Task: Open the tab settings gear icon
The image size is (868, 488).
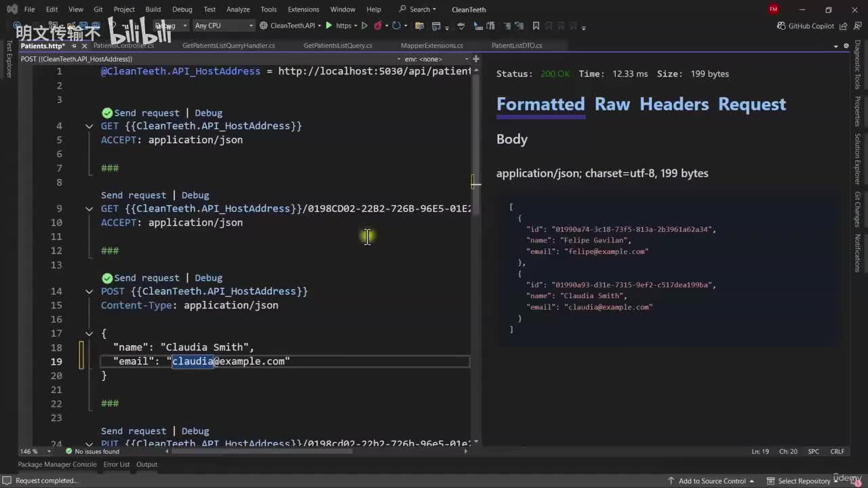Action: click(x=846, y=45)
